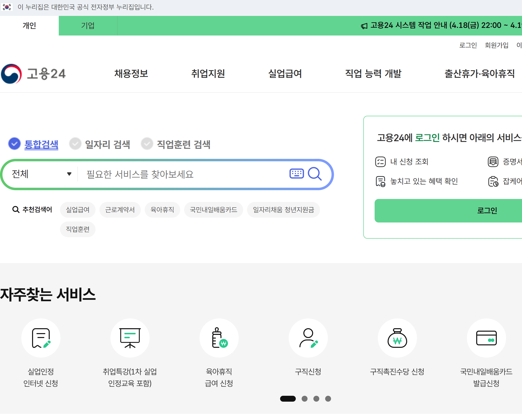Click the 자주찾는 서비스 heading
Image resolution: width=522 pixels, height=420 pixels.
(x=48, y=294)
